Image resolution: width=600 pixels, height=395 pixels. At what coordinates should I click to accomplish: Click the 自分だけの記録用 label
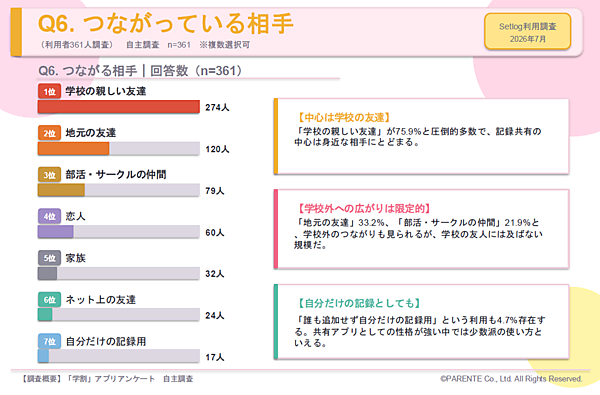(x=106, y=341)
